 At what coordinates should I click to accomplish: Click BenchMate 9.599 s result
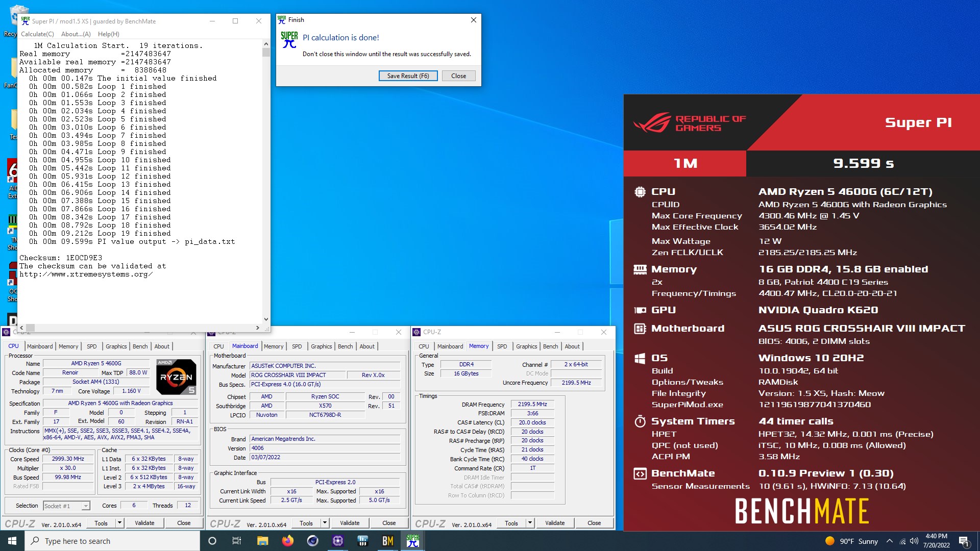[x=863, y=163]
